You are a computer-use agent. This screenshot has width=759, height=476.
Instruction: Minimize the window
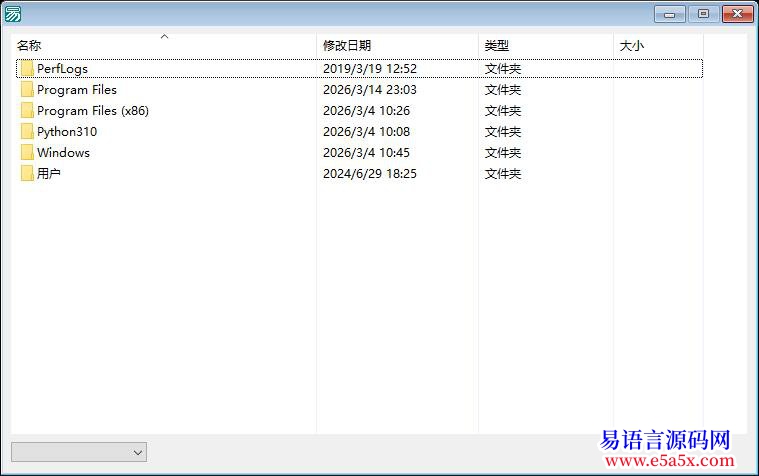pos(669,14)
